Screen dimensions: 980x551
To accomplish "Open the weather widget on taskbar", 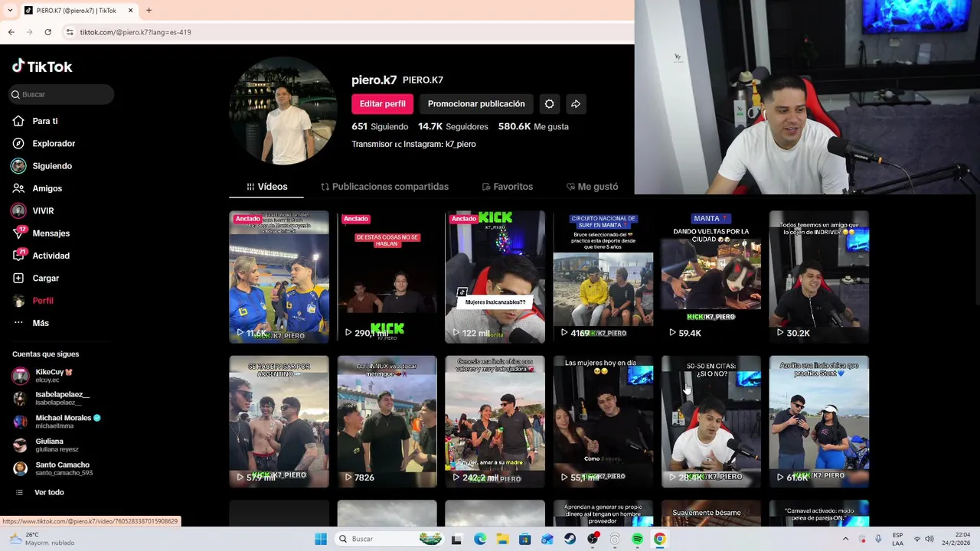I will pyautogui.click(x=42, y=539).
